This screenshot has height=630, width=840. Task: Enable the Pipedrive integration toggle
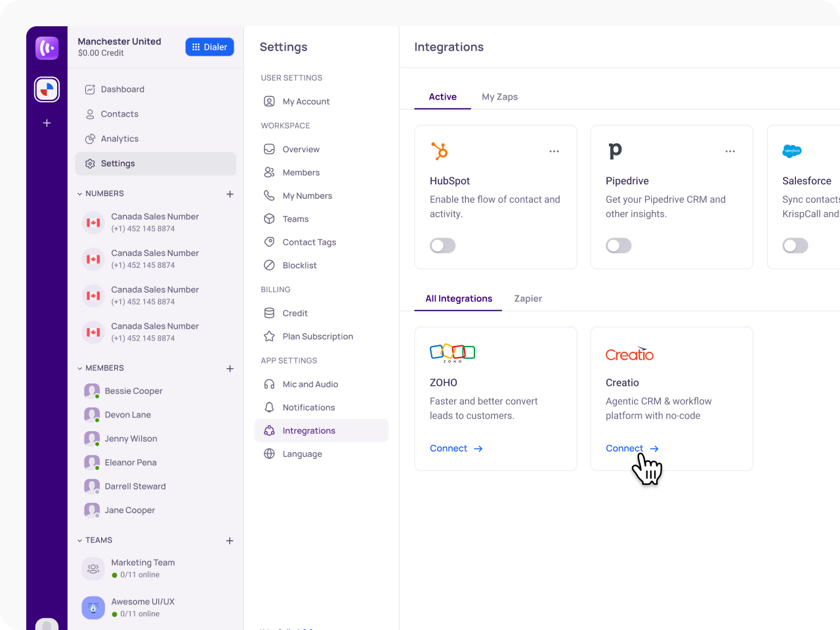point(619,245)
